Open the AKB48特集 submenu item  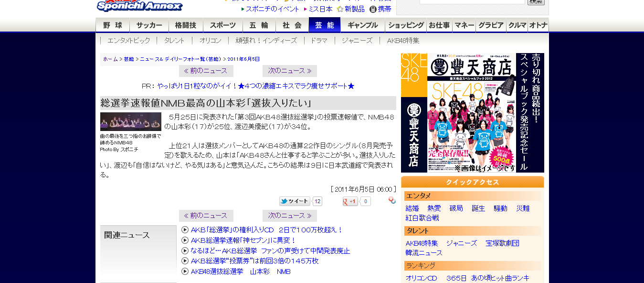403,41
